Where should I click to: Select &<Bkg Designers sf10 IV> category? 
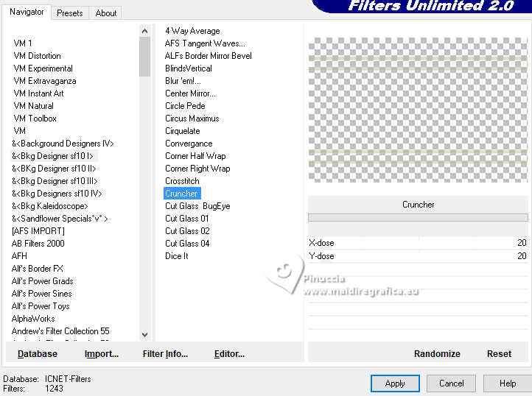point(57,194)
